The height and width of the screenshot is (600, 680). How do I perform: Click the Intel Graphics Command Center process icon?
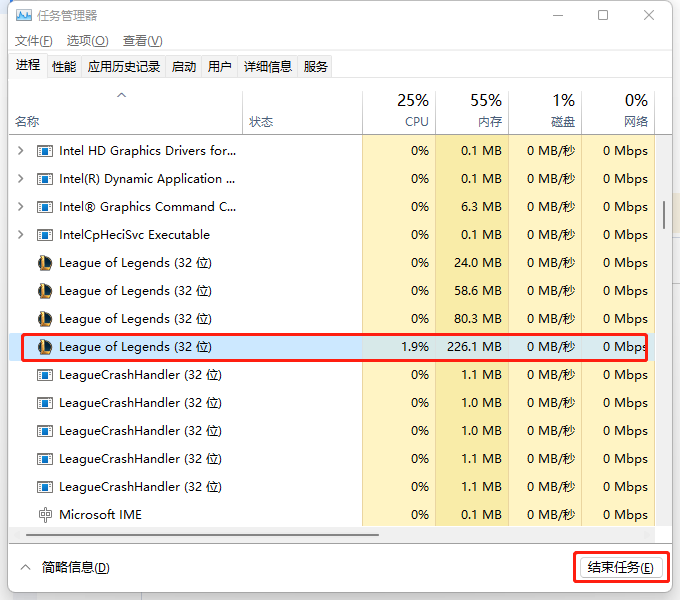[45, 207]
